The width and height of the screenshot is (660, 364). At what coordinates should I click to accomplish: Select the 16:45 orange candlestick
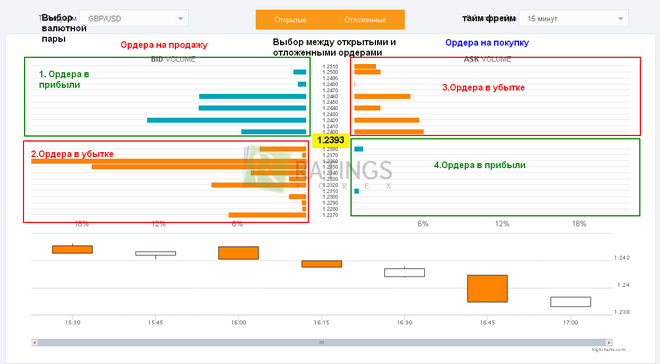coord(487,289)
